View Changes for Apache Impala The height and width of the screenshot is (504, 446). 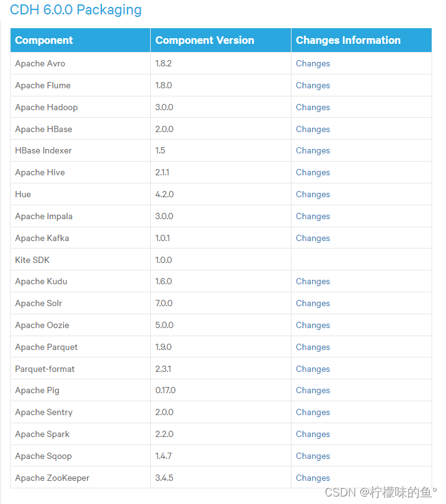313,217
